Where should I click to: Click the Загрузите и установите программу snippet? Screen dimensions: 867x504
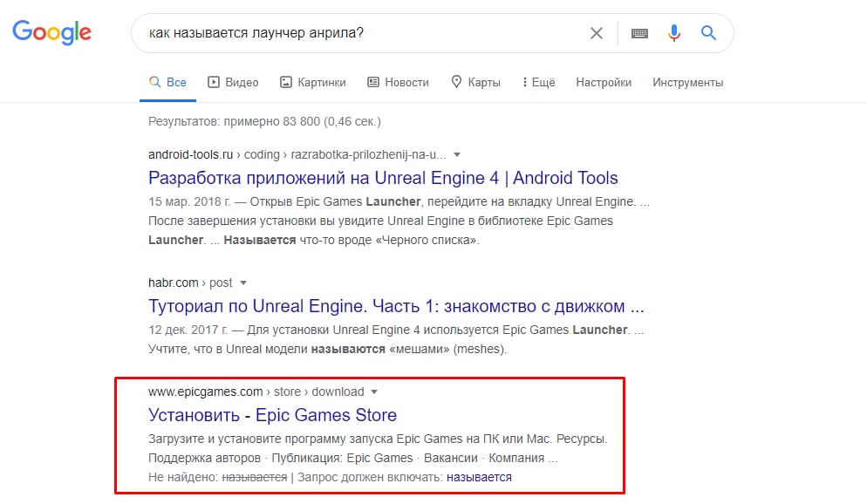coord(378,439)
